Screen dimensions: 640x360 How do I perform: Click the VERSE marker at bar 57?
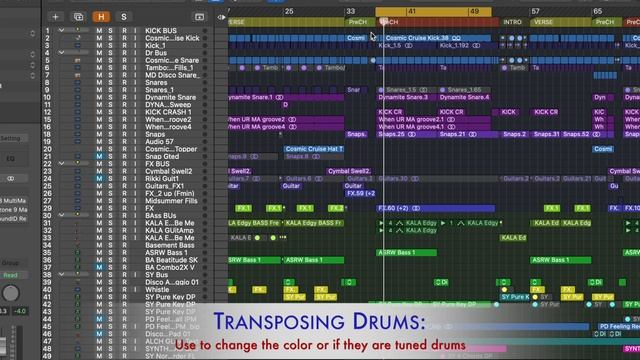coord(560,22)
